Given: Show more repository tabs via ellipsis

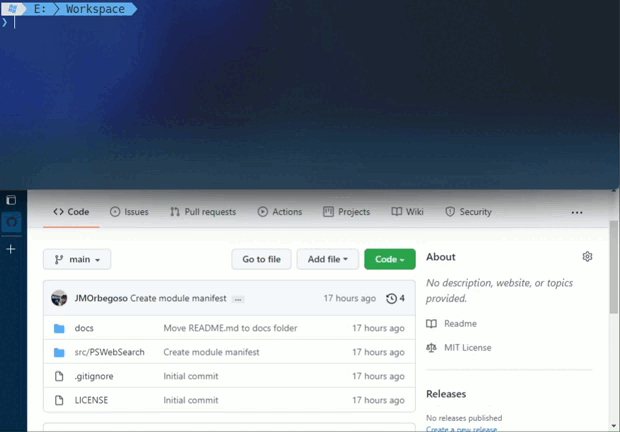Looking at the screenshot, I should (577, 213).
